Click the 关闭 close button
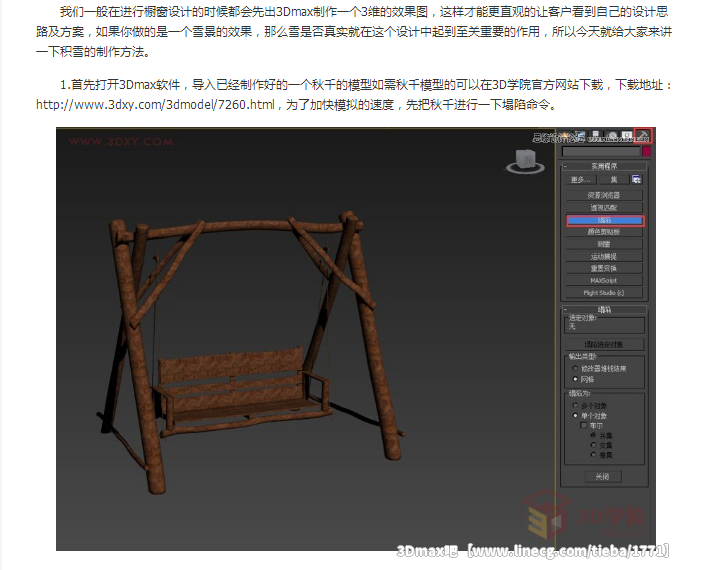709x570 pixels. pyautogui.click(x=603, y=476)
